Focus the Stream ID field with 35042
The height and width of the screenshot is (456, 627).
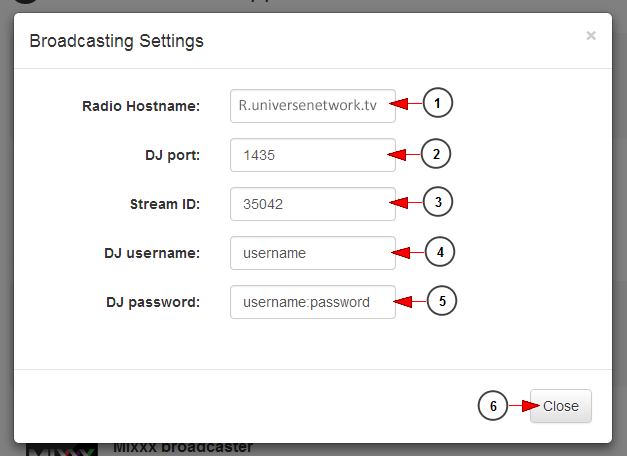(313, 204)
